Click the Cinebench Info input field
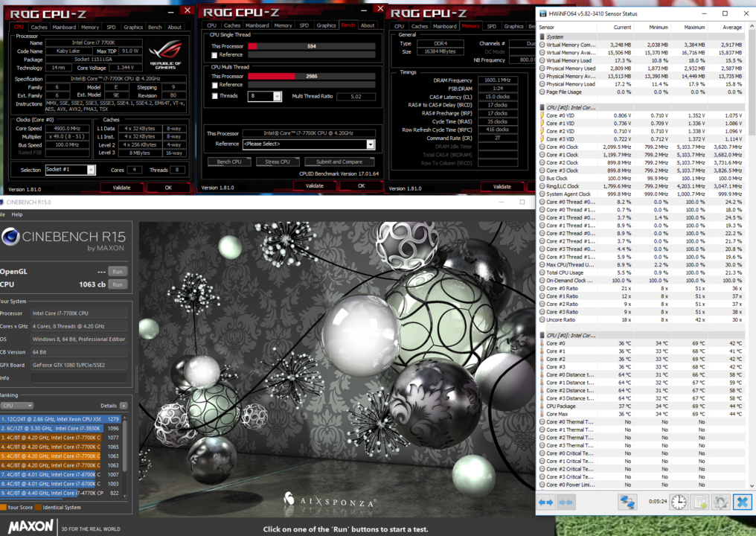This screenshot has width=756, height=536. click(x=79, y=378)
